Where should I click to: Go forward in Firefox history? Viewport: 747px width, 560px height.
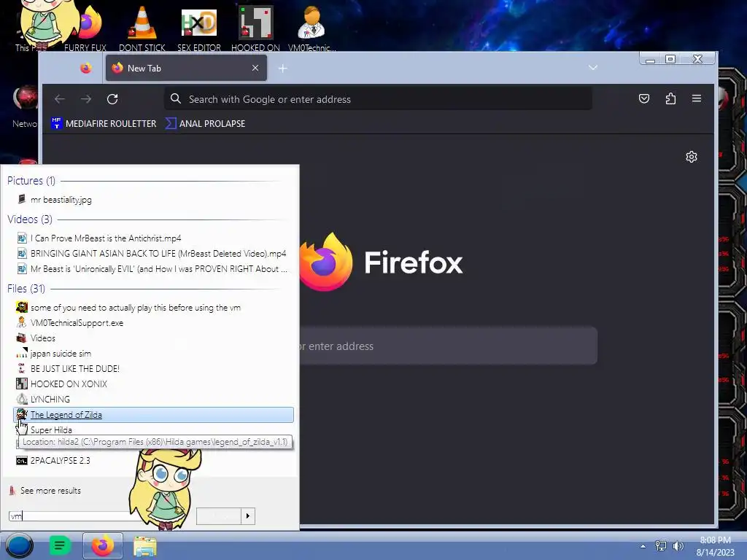pyautogui.click(x=86, y=99)
